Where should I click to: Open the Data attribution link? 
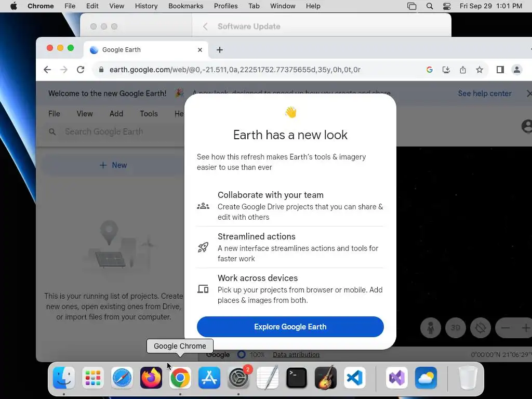coord(296,354)
